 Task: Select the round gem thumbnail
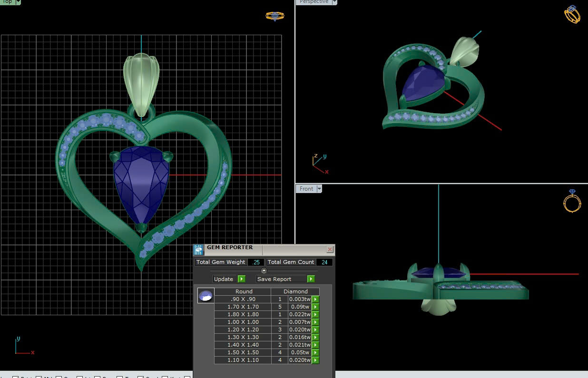coord(206,295)
